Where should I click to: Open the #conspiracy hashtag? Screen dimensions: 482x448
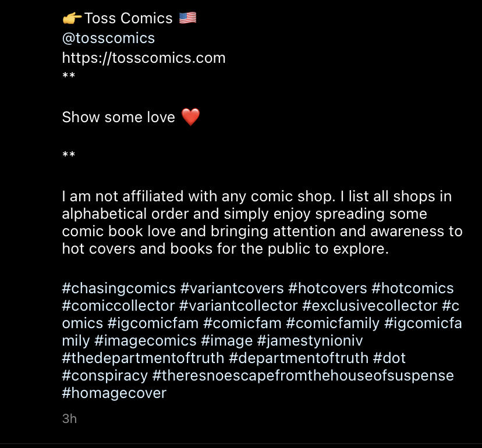[x=105, y=376]
